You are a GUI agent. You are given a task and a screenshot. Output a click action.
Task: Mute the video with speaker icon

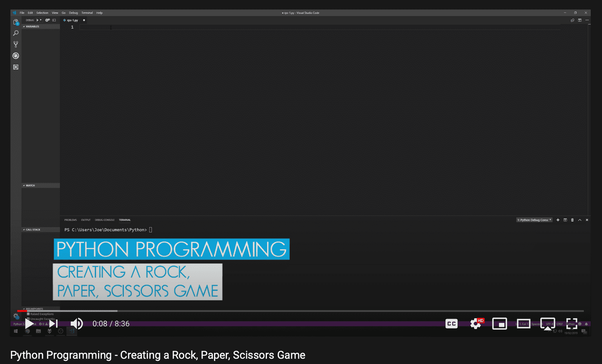pyautogui.click(x=76, y=324)
